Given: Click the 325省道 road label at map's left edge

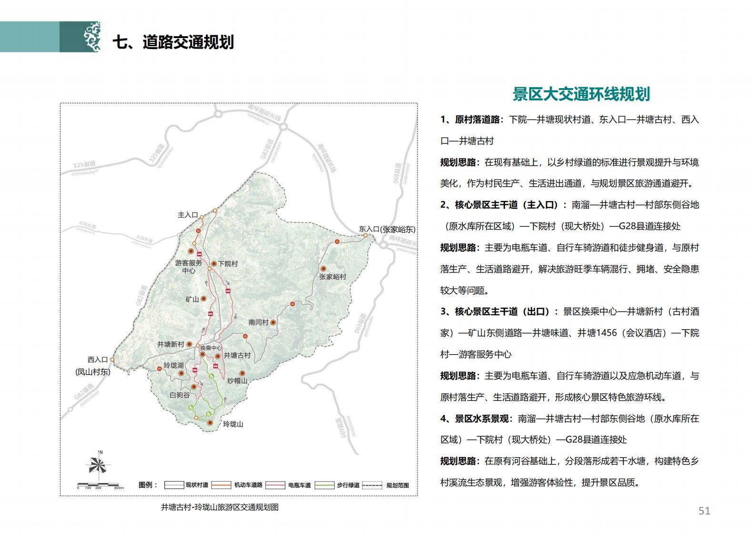Looking at the screenshot, I should 84,165.
